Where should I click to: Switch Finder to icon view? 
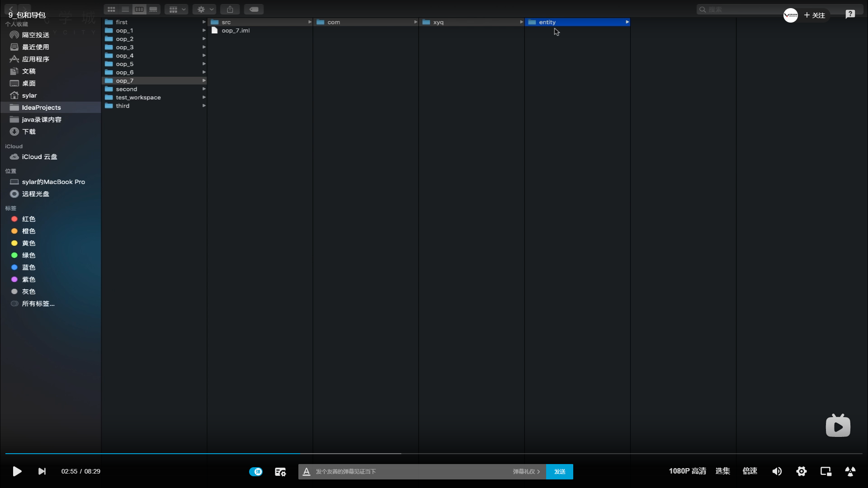click(x=111, y=9)
